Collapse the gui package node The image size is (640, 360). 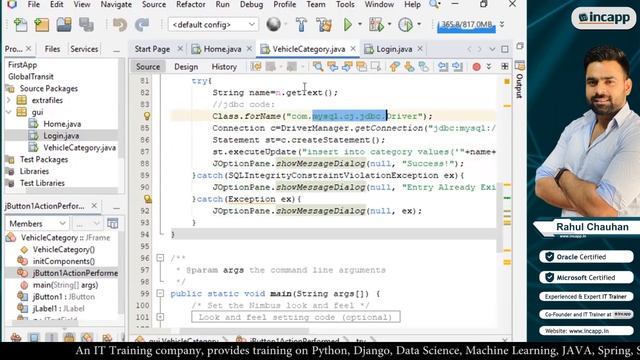9,112
